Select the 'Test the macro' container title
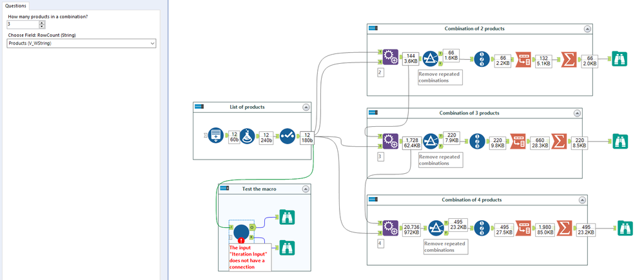This screenshot has height=280, width=644. point(259,189)
